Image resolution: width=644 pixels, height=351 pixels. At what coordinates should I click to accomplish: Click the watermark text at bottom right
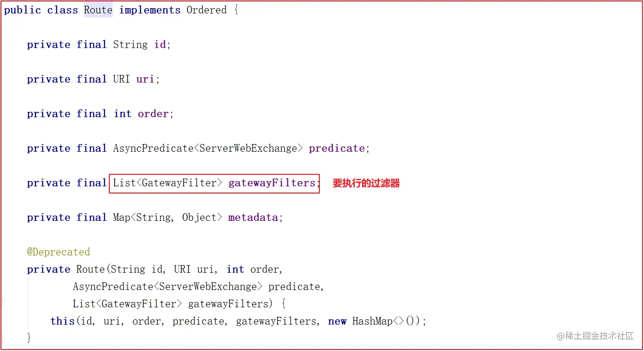[x=595, y=336]
